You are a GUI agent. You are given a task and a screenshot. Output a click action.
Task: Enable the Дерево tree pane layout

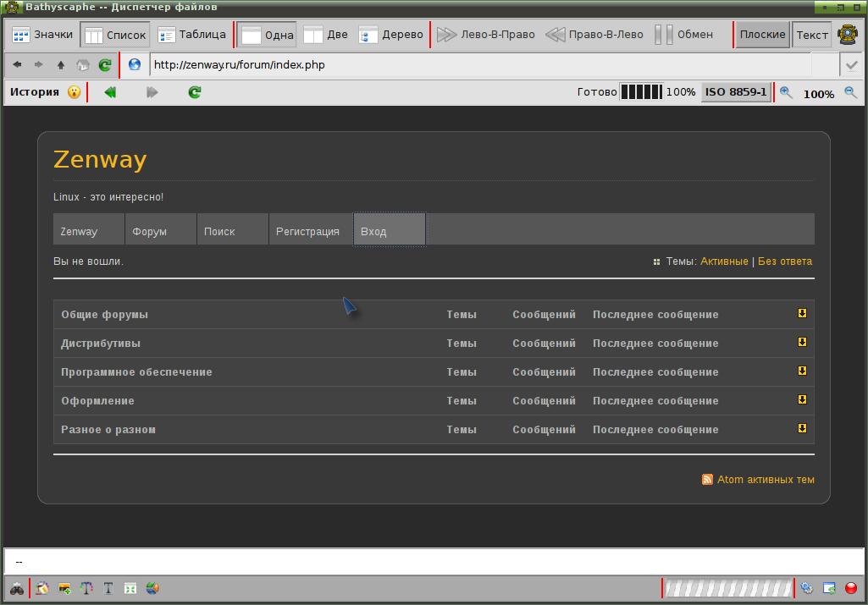[x=391, y=35]
